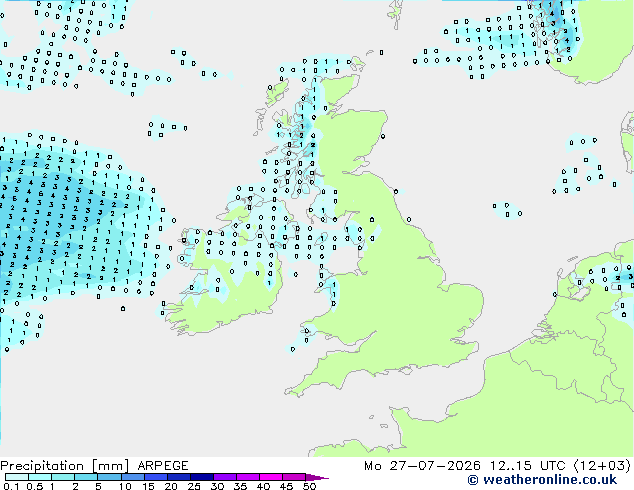Click the time text '12..15 UTC'
Viewport: 634px width, 490px height.
[x=528, y=466]
